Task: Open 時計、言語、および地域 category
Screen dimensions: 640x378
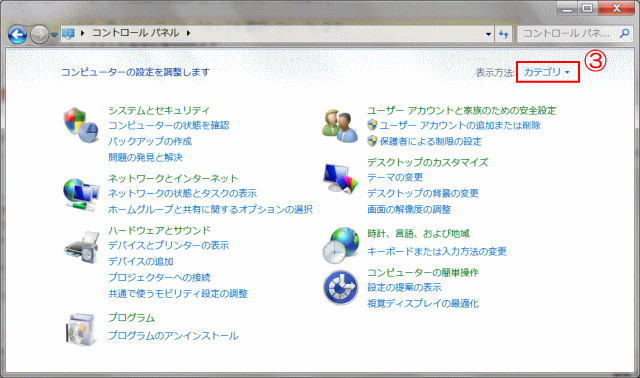Action: point(418,233)
